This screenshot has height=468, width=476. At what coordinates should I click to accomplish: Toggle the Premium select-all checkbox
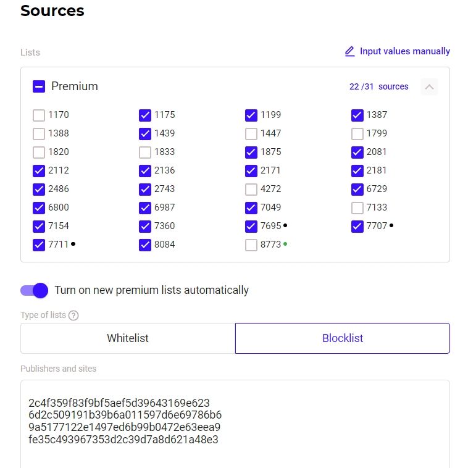(x=39, y=87)
